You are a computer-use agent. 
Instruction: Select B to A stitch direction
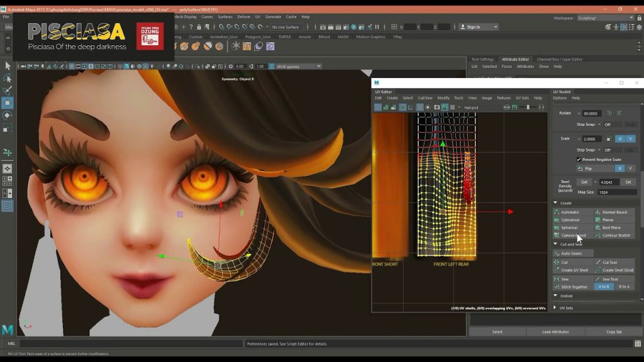(x=625, y=287)
